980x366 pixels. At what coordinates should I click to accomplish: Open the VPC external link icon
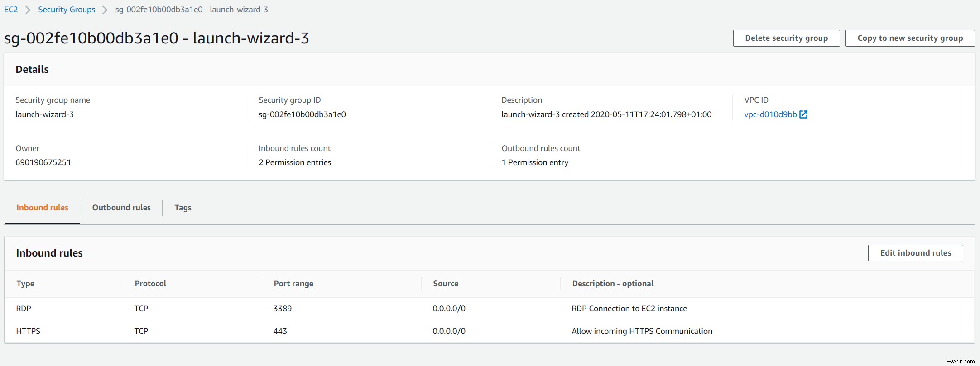[803, 114]
